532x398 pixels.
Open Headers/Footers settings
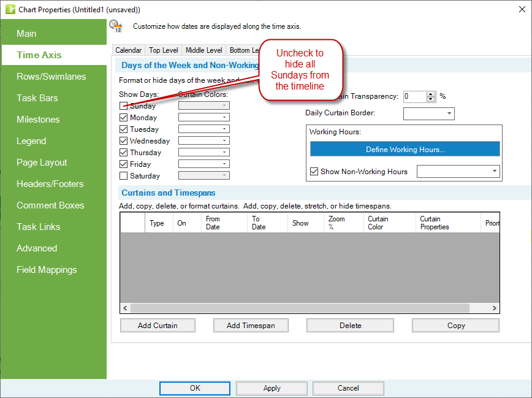click(53, 184)
